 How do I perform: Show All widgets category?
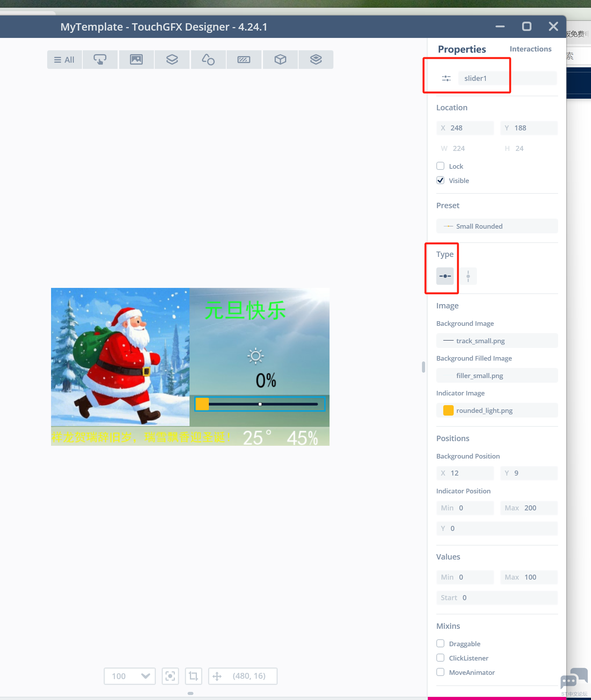65,60
